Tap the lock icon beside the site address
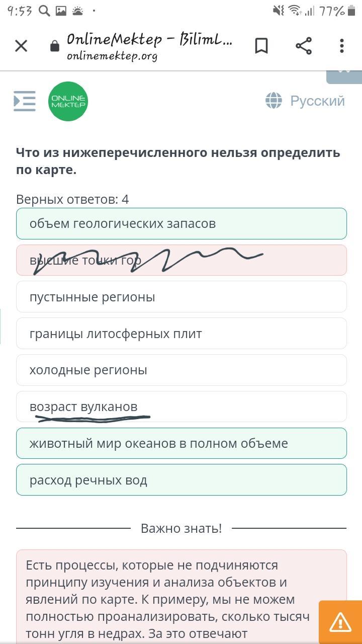Screen dimensions: 362x644 point(55,47)
